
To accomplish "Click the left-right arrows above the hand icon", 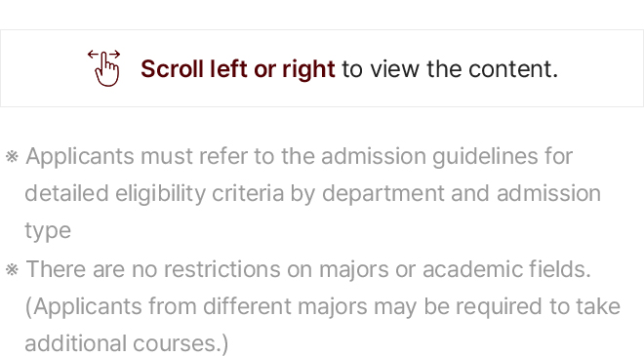I will point(103,54).
